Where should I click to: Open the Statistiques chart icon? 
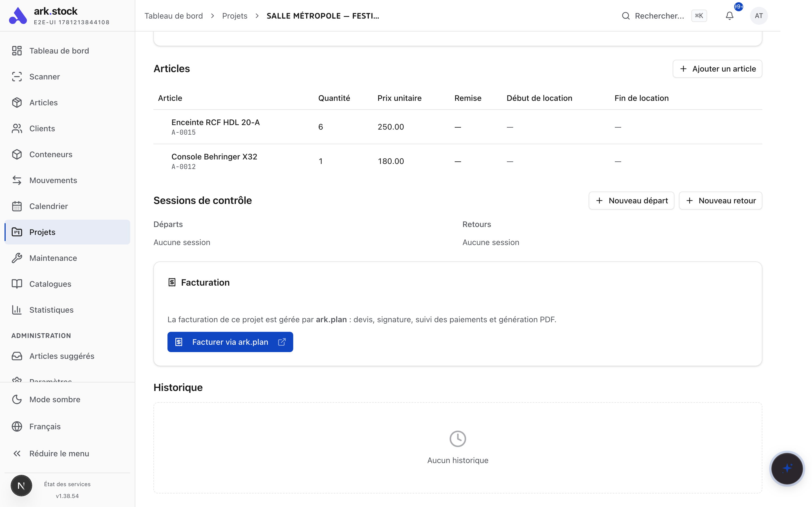click(17, 310)
